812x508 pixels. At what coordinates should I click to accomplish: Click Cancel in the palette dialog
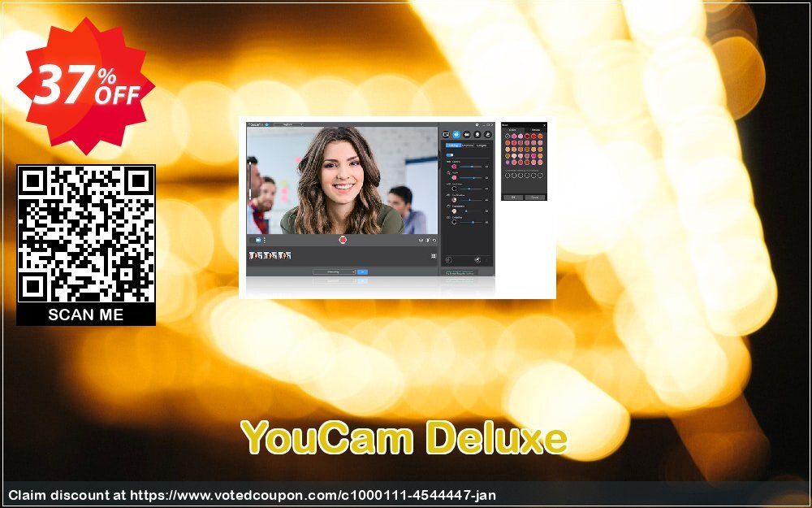click(x=535, y=198)
